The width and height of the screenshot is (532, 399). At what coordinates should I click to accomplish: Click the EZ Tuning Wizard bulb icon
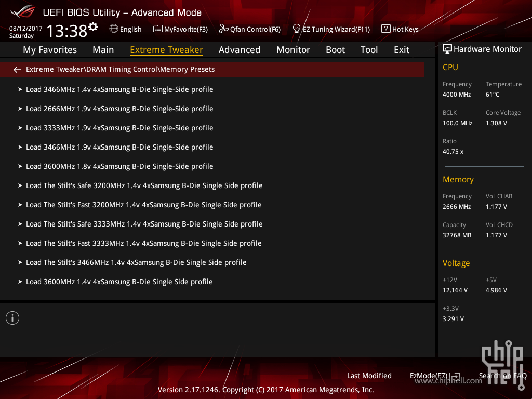(x=296, y=29)
